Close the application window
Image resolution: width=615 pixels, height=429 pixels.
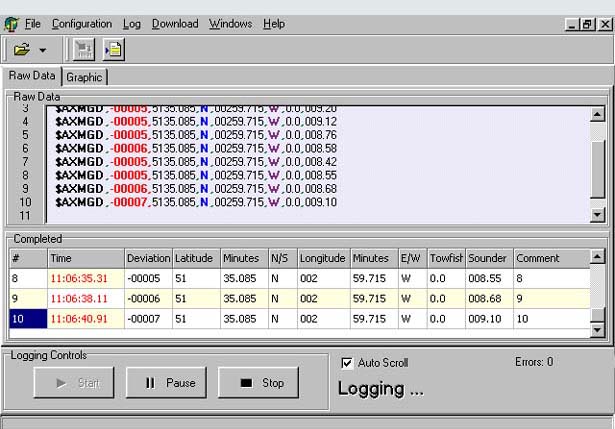click(605, 25)
